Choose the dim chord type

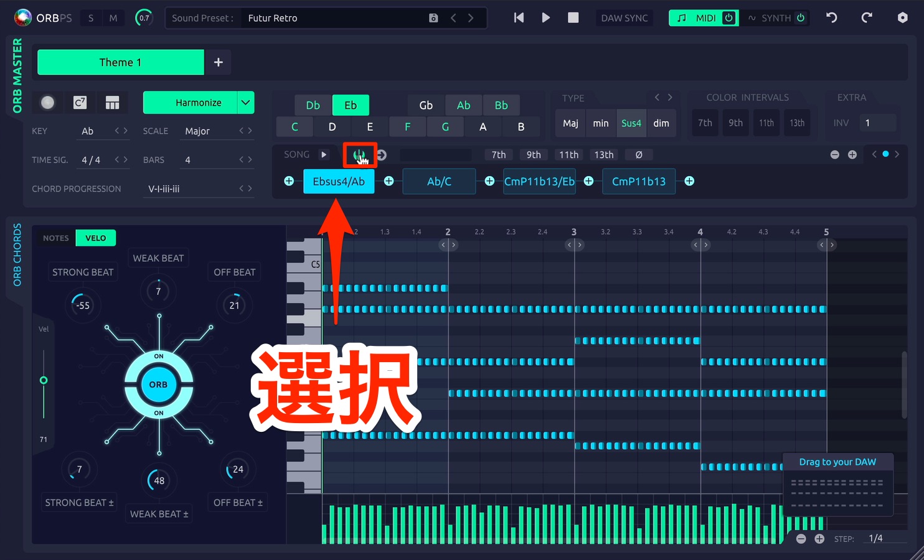661,123
